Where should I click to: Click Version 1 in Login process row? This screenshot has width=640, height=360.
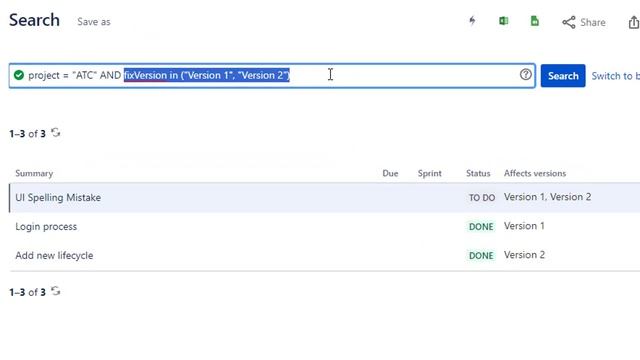pos(524,226)
